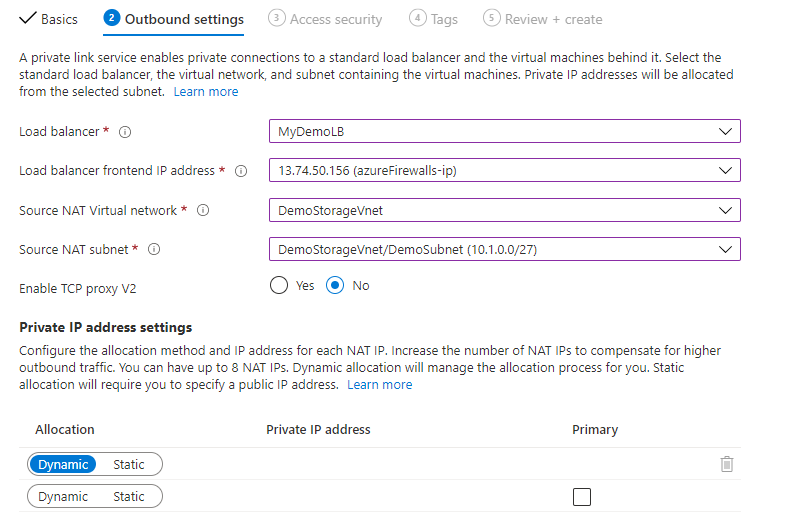Viewport: 804px width, 521px height.
Task: Click info icon next to Source NAT Virtual network
Action: 203,211
